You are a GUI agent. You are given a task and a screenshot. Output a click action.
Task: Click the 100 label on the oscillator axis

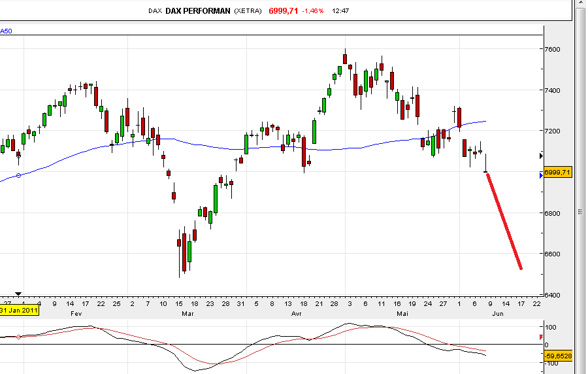(551, 327)
